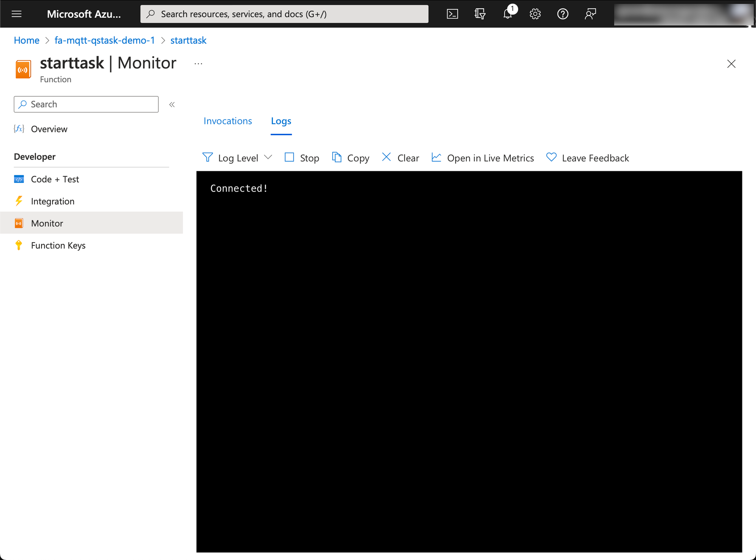This screenshot has width=756, height=560.
Task: Click the hamburger menu top-left
Action: tap(17, 13)
